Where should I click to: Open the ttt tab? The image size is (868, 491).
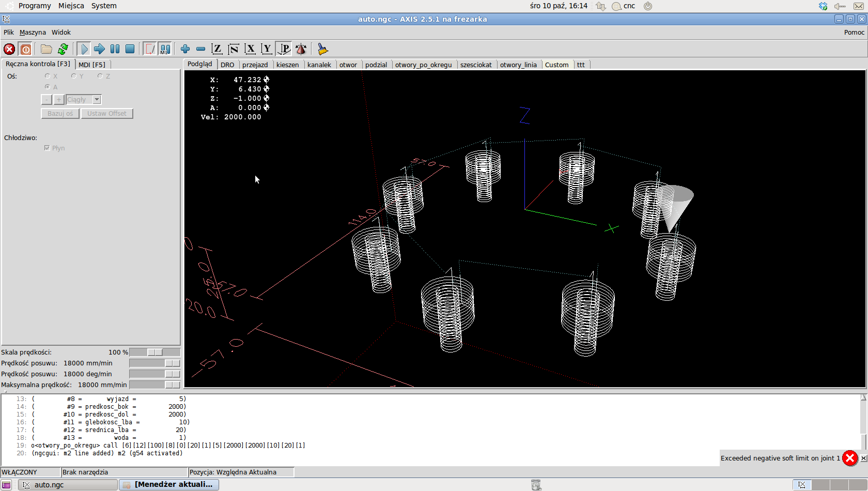pyautogui.click(x=581, y=65)
